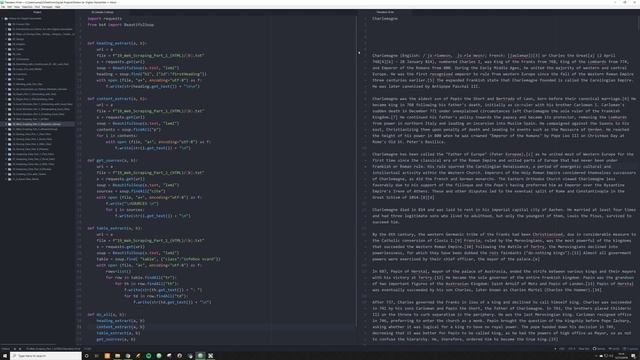Viewport: 640px width, 360px height.
Task: Click the "def get_sources(a, b):" line
Action: (113, 160)
